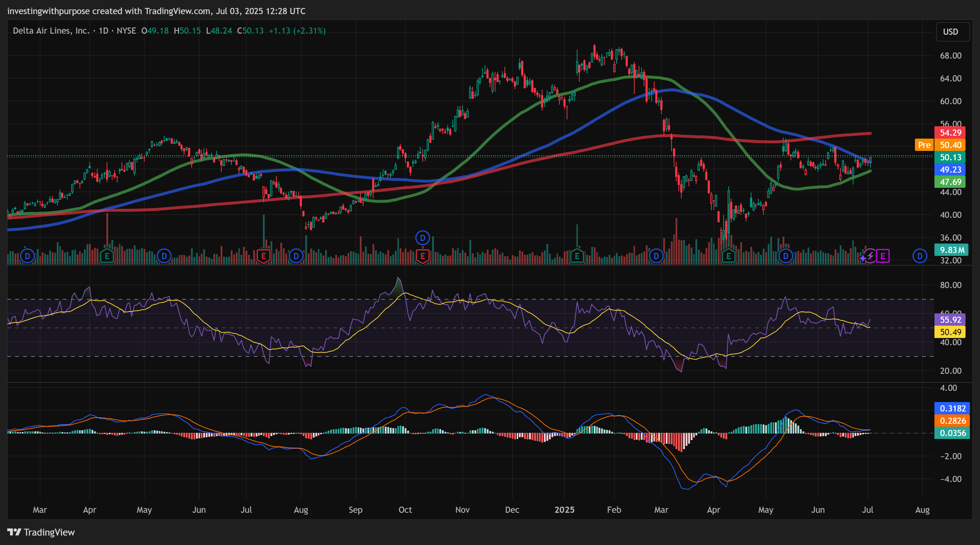
Task: Click the +1.13 (+2.31%) change text
Action: [297, 31]
